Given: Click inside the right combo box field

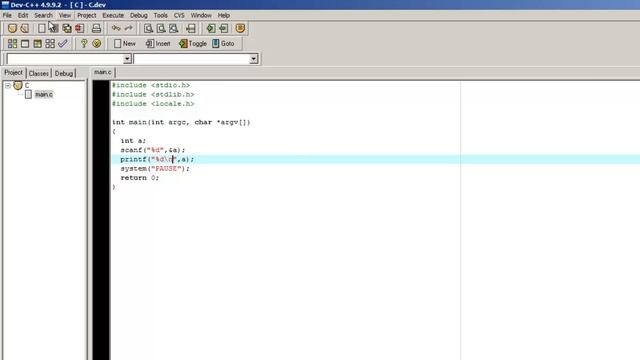Looking at the screenshot, I should pos(192,59).
